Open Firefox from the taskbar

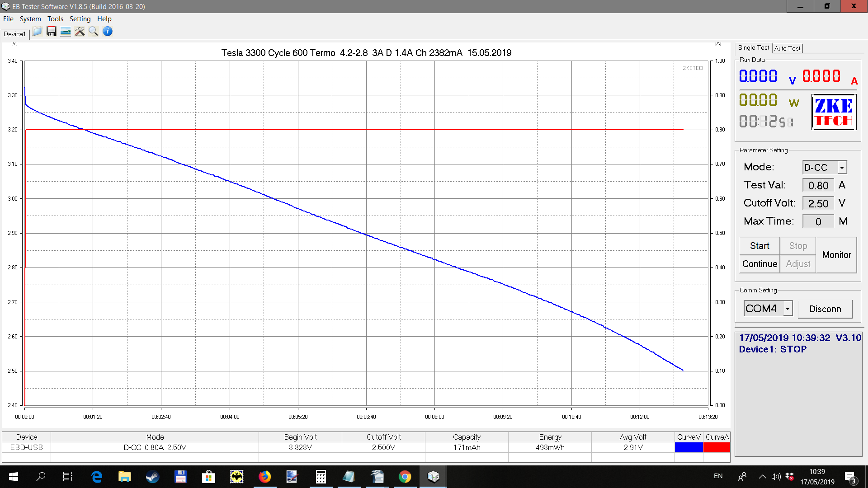coord(264,476)
